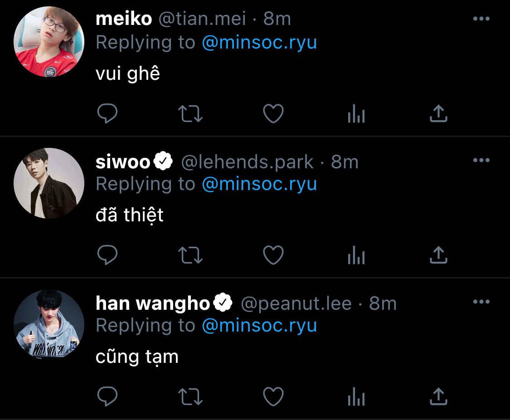Viewport: 510px width, 420px height.
Task: Retweet han wangho's reply
Action: click(190, 396)
